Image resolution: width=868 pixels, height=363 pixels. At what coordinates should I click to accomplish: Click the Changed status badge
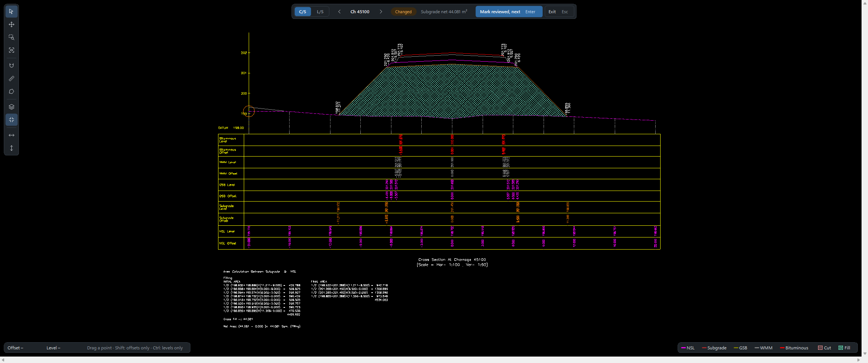click(403, 12)
